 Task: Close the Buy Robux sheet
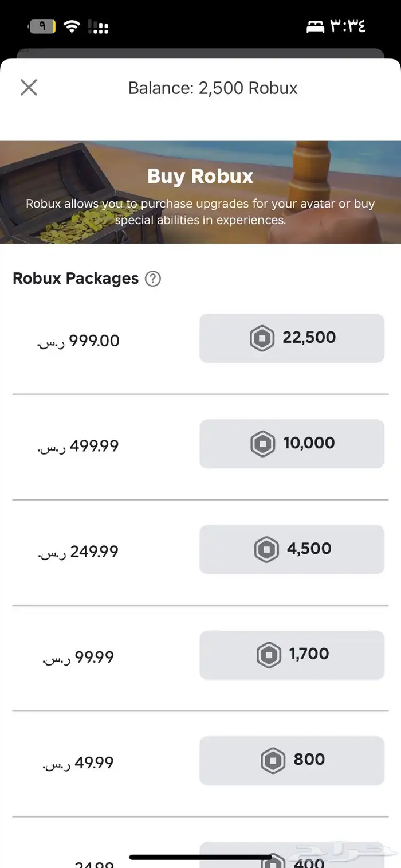pyautogui.click(x=29, y=88)
